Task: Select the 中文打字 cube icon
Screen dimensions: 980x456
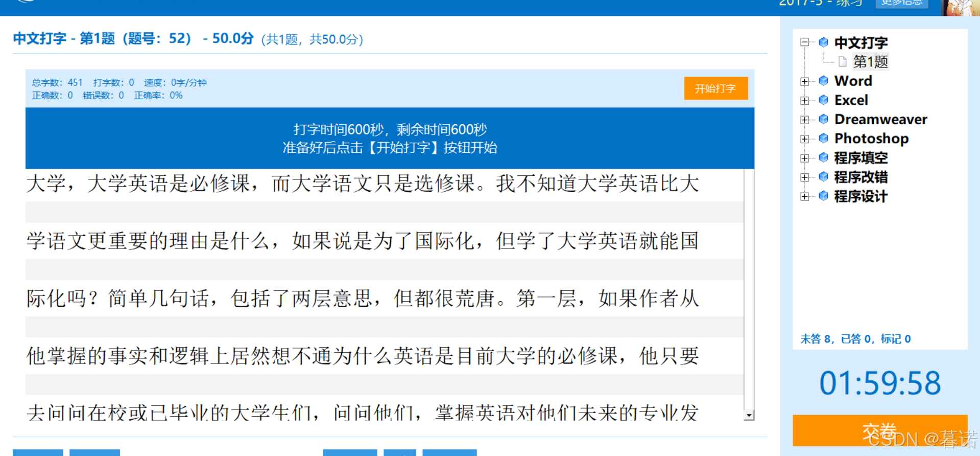Action: (x=823, y=42)
